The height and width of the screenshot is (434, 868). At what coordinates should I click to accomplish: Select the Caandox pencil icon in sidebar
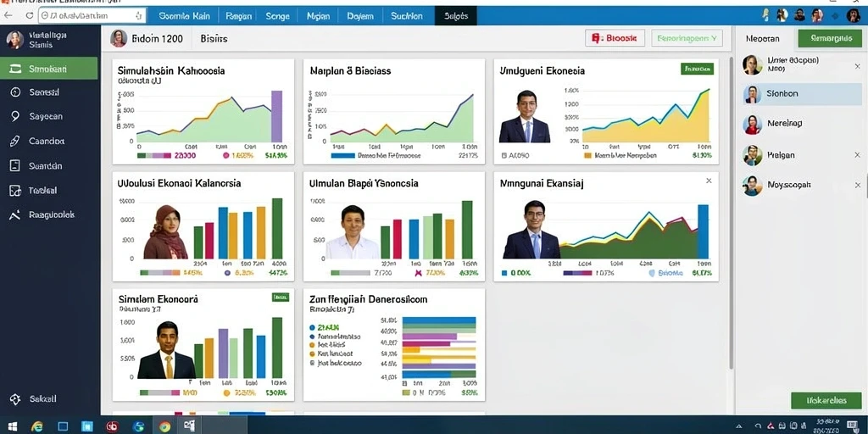(x=15, y=142)
